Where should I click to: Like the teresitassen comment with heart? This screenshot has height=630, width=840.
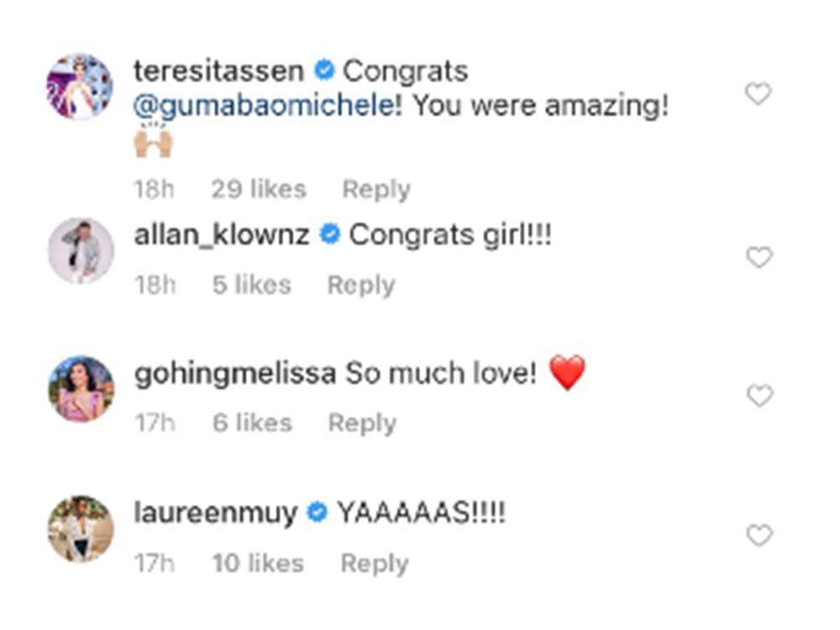758,94
